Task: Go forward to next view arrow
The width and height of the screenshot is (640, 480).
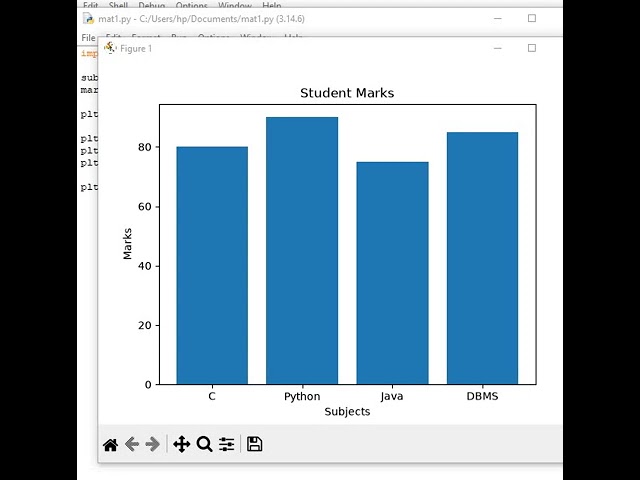Action: (152, 444)
